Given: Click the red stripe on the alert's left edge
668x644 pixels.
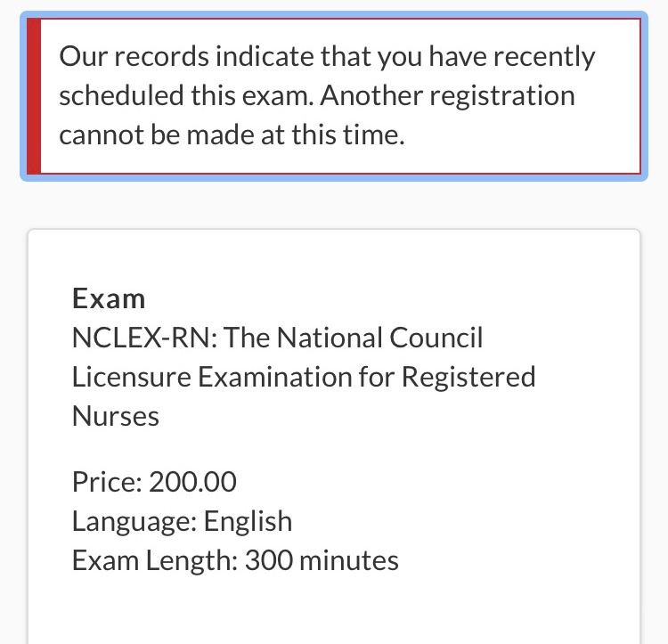Looking at the screenshot, I should point(33,96).
